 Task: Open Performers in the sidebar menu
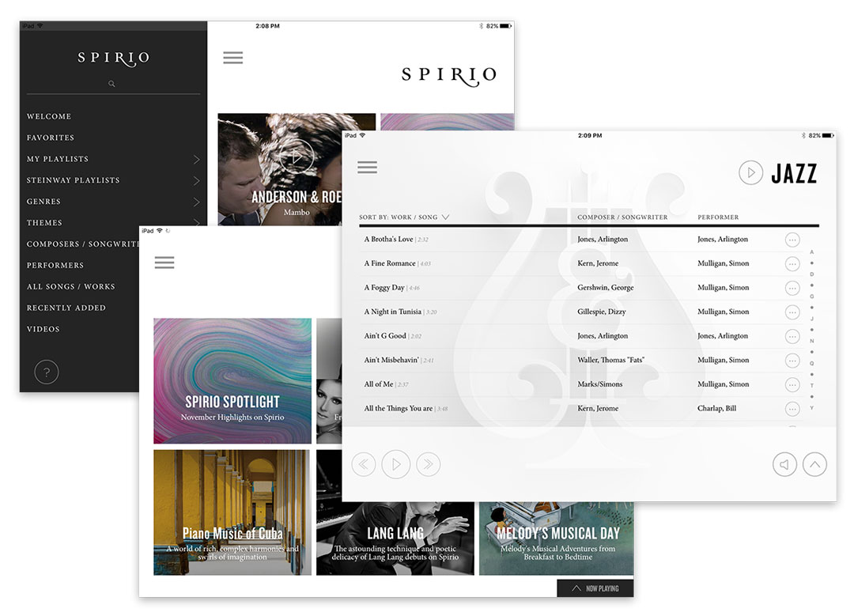click(x=55, y=265)
